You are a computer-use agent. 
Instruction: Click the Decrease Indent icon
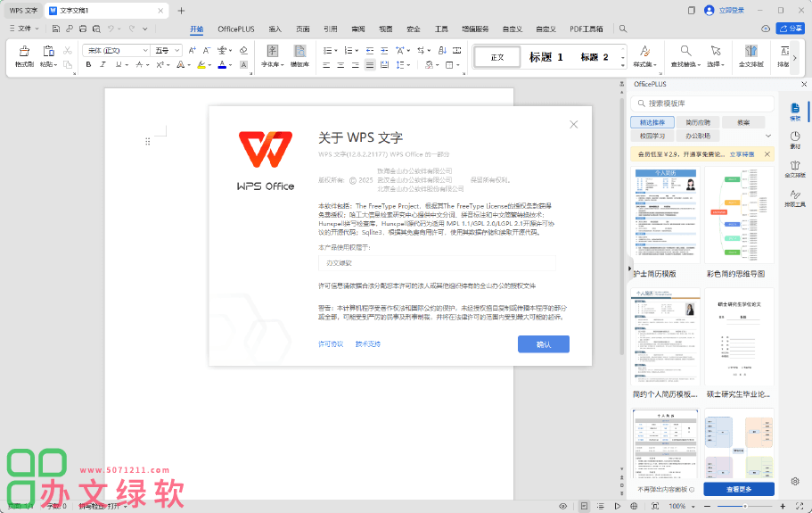(x=370, y=50)
